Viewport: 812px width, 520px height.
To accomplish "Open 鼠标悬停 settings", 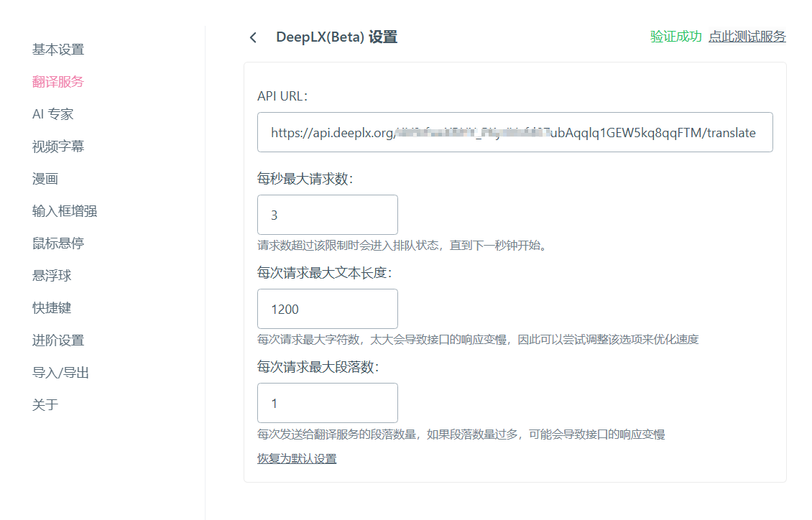I will 58,243.
